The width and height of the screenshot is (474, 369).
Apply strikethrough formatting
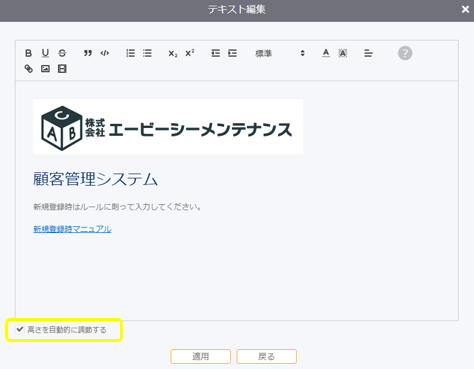[62, 53]
